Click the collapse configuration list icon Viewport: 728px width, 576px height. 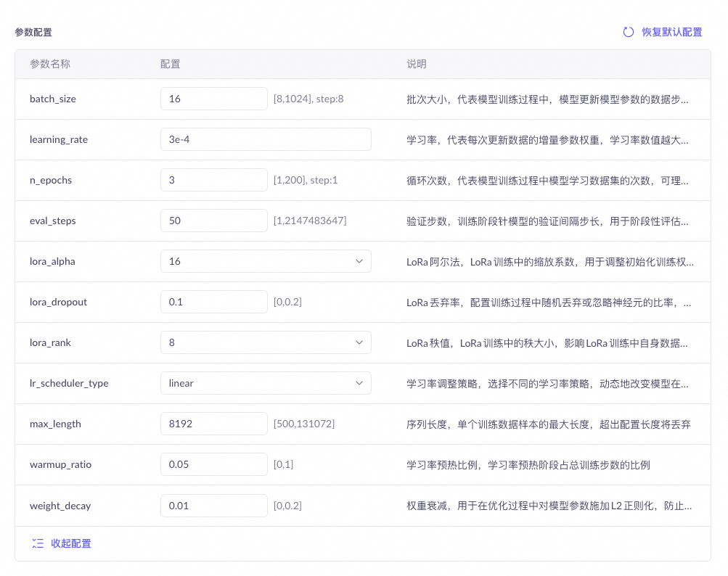(38, 543)
